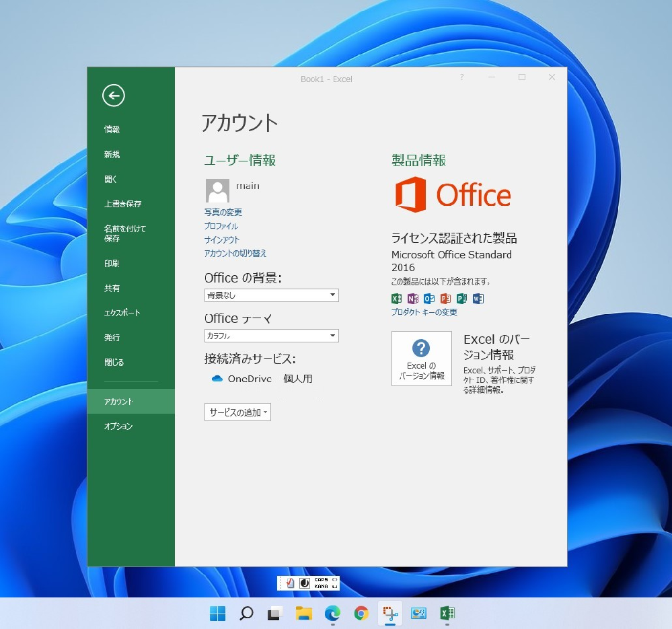This screenshot has height=629, width=672.
Task: Open the オプション menu item
Action: (118, 427)
